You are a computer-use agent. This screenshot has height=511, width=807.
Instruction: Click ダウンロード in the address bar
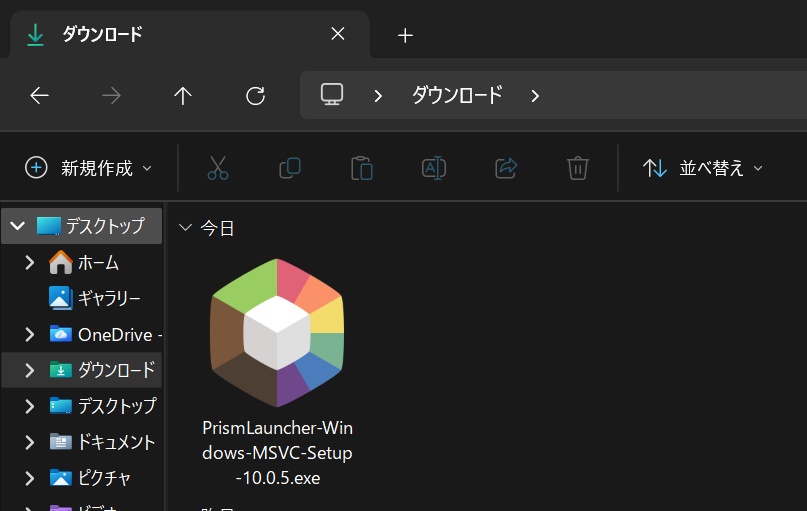point(457,95)
